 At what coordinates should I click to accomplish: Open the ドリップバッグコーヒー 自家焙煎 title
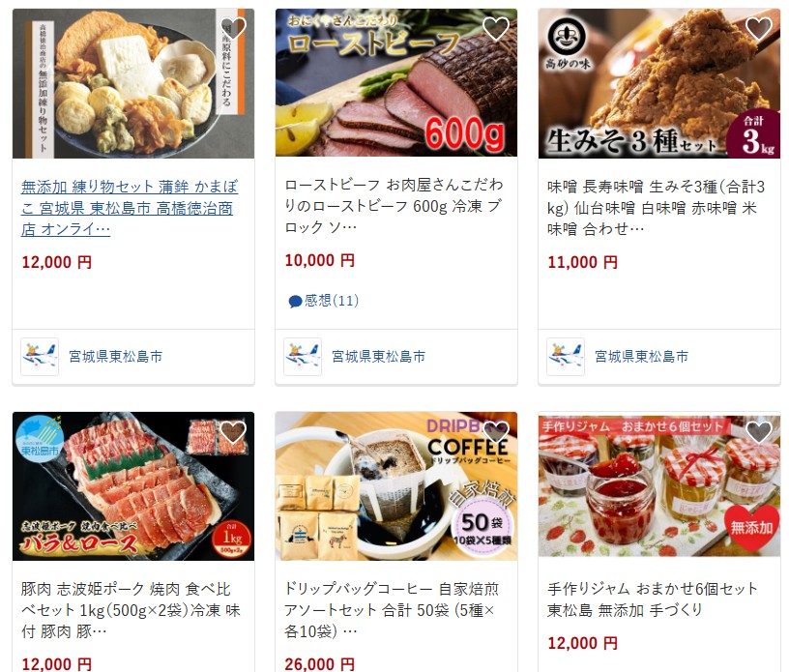(x=392, y=609)
